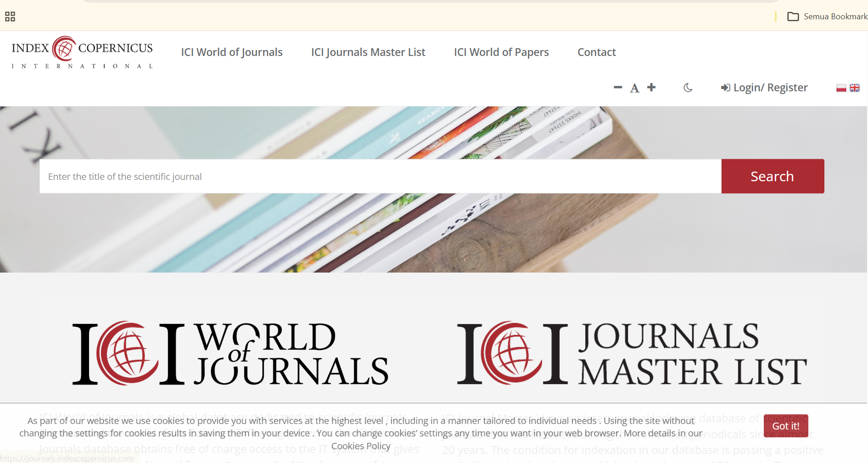Click Login/ Register link
This screenshot has width=868, height=463.
(x=764, y=88)
